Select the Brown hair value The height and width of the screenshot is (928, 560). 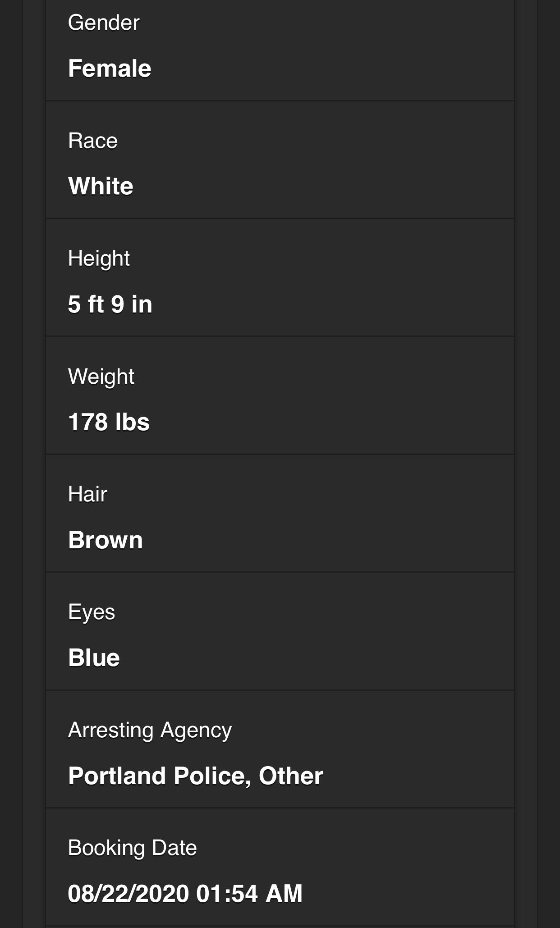click(106, 540)
